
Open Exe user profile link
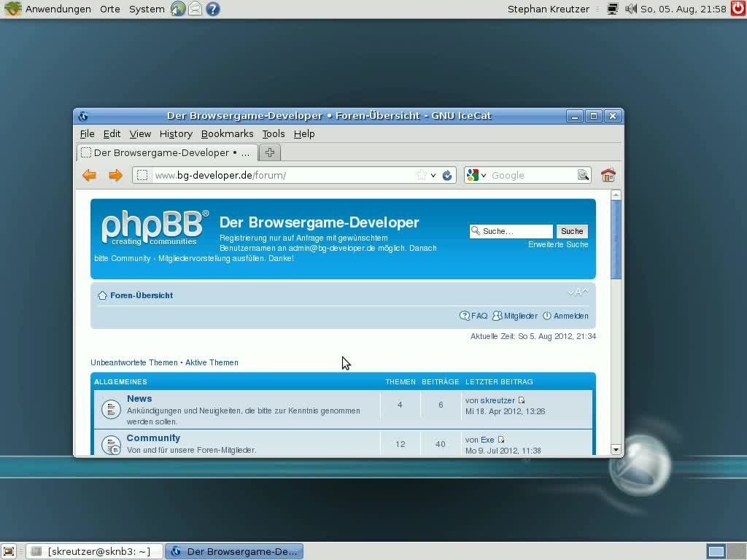coord(487,440)
